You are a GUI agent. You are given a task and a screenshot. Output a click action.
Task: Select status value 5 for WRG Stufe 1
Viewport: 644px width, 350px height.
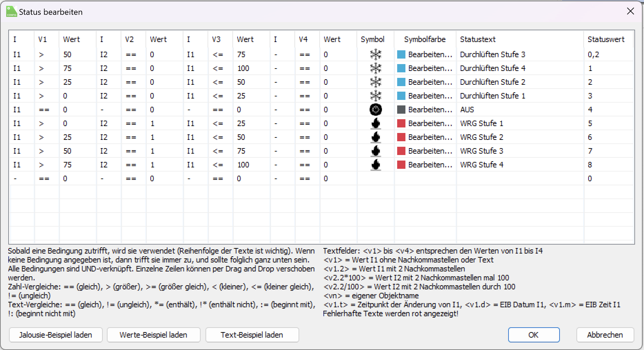click(x=608, y=123)
